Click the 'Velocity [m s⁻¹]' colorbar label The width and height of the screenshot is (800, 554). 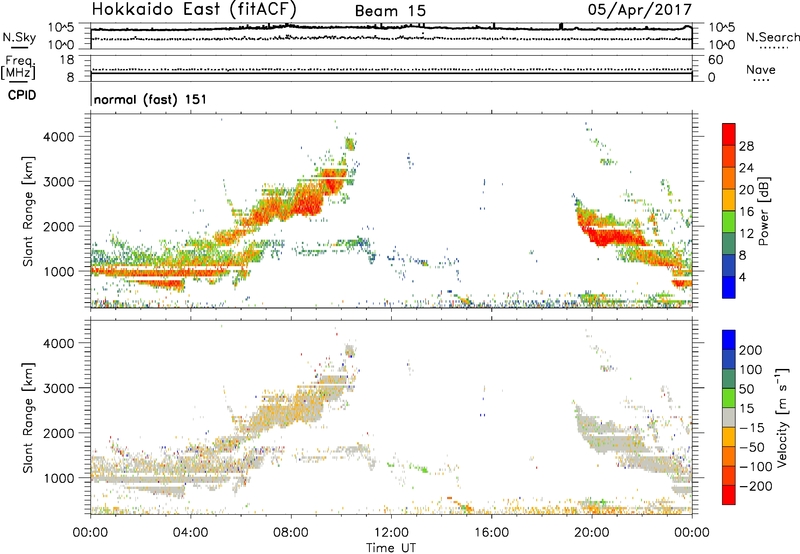coord(782,418)
